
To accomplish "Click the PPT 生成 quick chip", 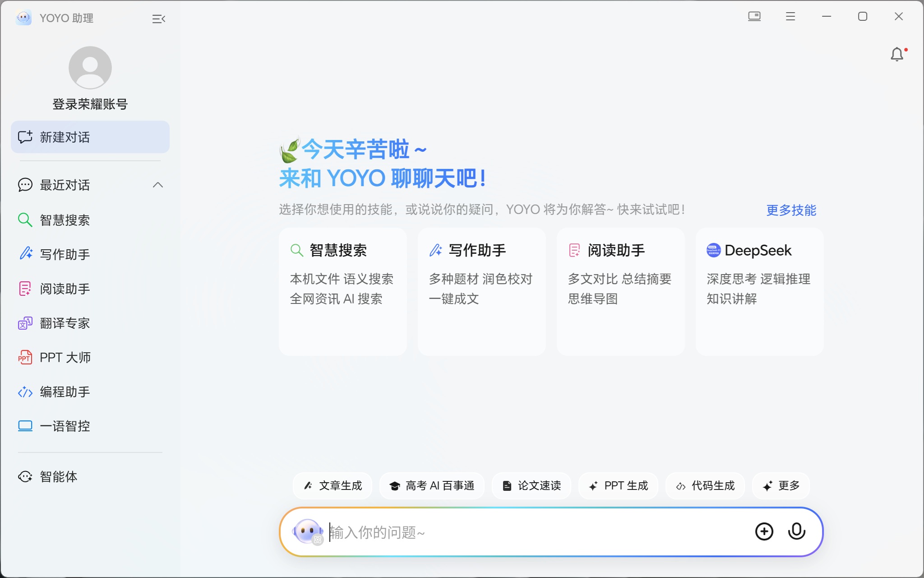I will click(x=618, y=486).
